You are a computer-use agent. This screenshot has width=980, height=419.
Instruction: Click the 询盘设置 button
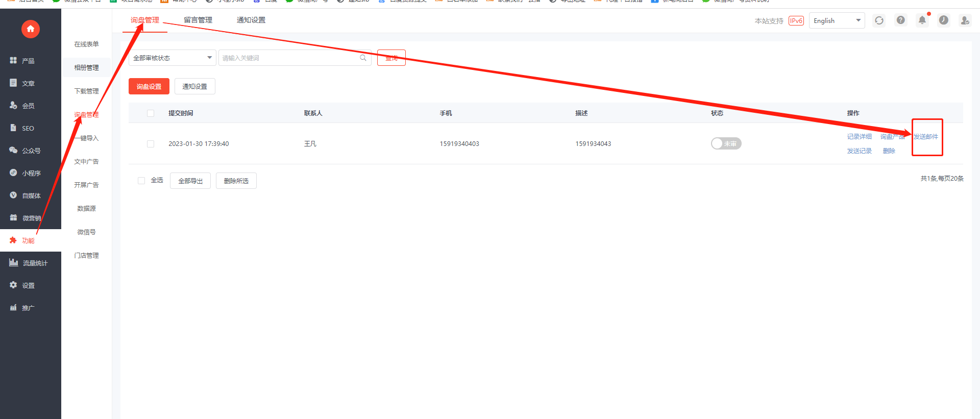click(149, 86)
